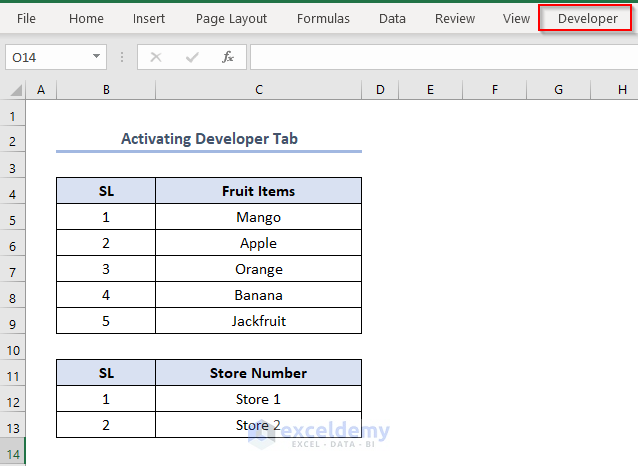638x466 pixels.
Task: Go to the Formulas tab
Action: pyautogui.click(x=323, y=18)
